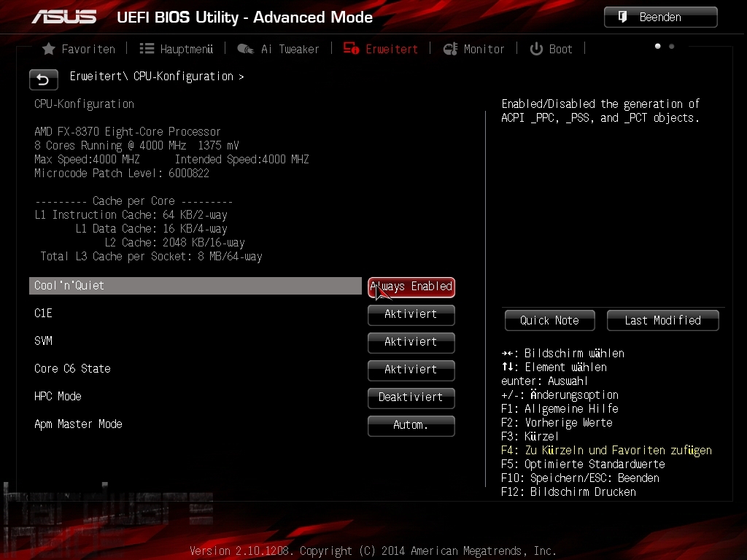The height and width of the screenshot is (560, 747).
Task: Click the L2 Cache 2048 KB line
Action: tap(175, 243)
